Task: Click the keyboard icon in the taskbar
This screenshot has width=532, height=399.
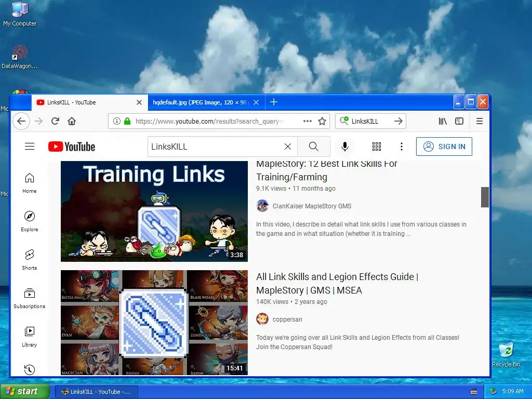Action: (474, 392)
